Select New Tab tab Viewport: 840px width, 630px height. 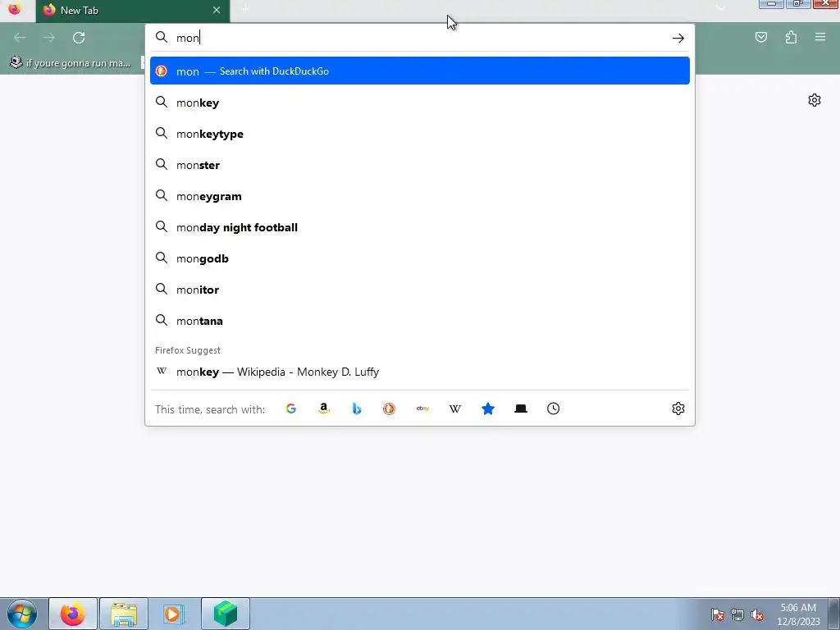(x=133, y=11)
